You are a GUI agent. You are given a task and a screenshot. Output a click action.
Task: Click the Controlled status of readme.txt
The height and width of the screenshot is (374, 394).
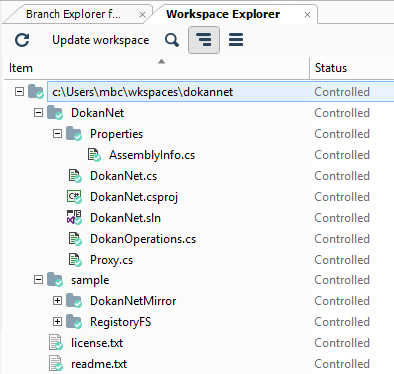tap(342, 364)
